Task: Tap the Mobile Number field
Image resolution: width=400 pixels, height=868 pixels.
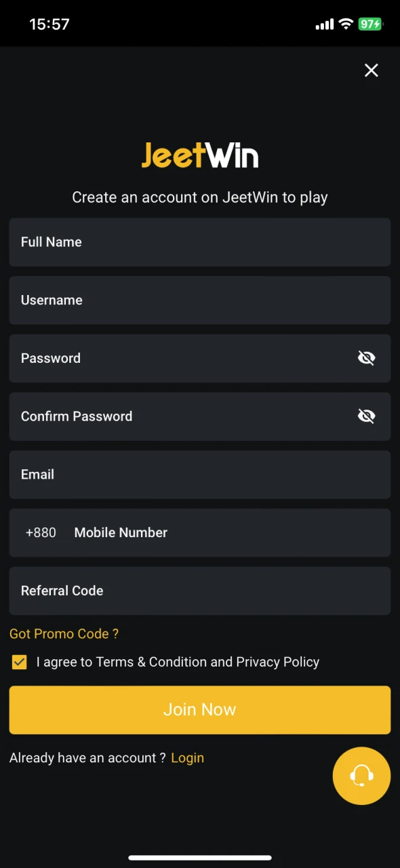Action: coord(227,533)
